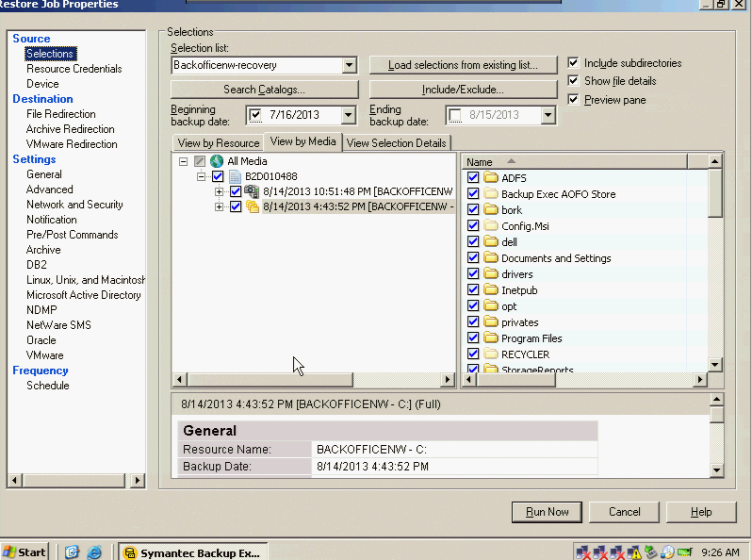Collapse the All Media tree node
The height and width of the screenshot is (560, 752).
183,161
